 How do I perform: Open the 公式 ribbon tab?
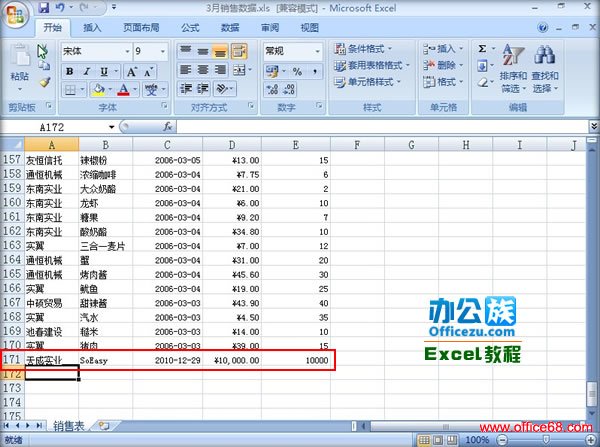[x=190, y=28]
